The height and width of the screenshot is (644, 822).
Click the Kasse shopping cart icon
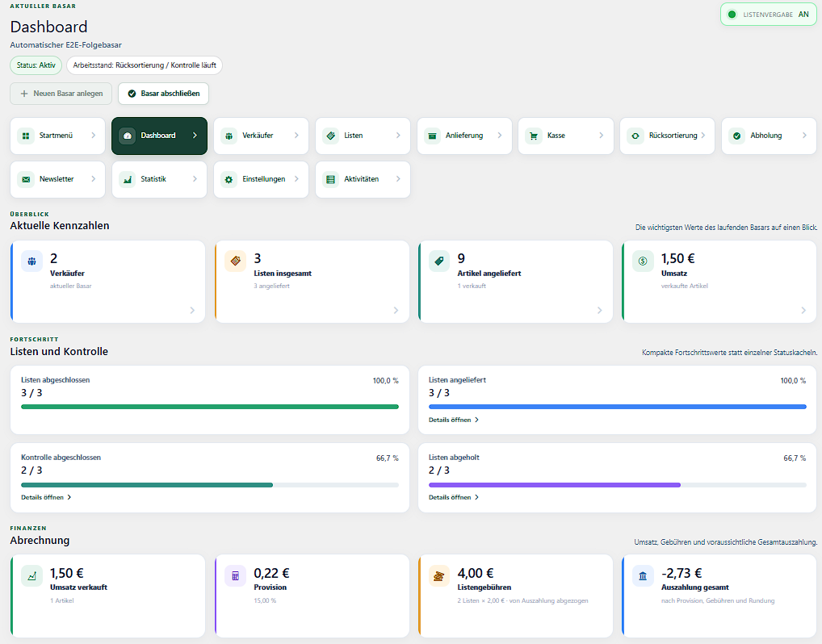coord(534,136)
